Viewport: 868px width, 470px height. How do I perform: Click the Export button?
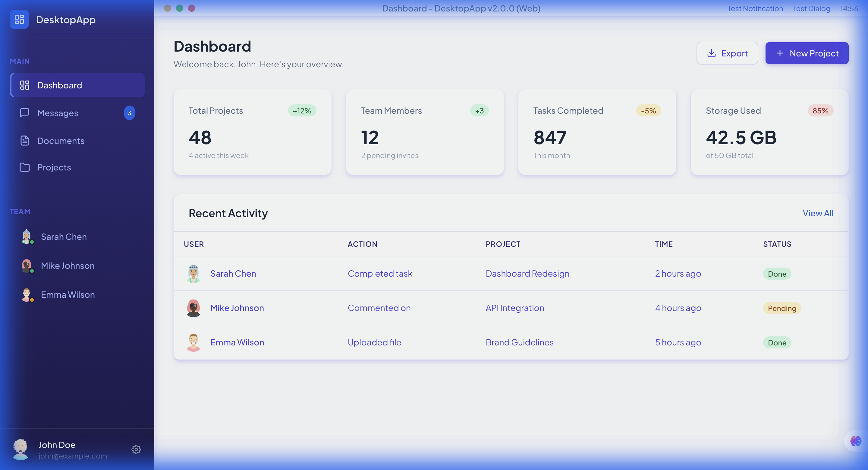727,53
